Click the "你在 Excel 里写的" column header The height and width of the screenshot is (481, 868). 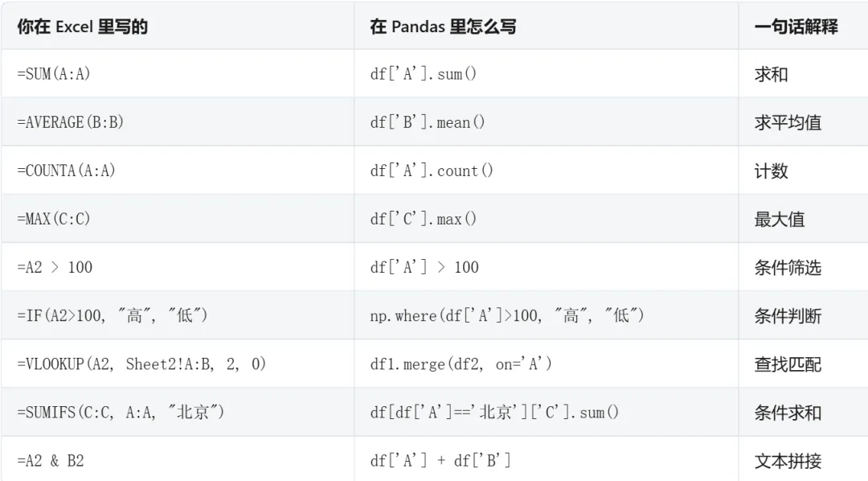tap(82, 27)
